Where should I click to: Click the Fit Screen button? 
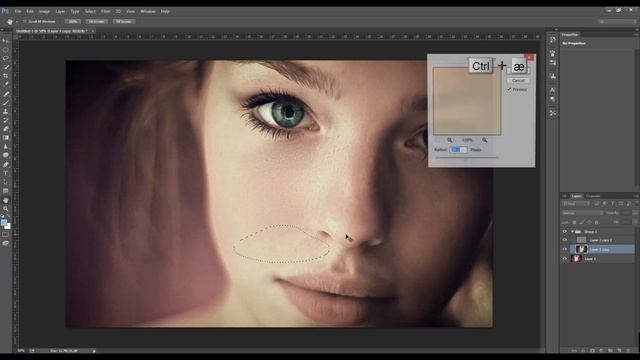point(97,21)
